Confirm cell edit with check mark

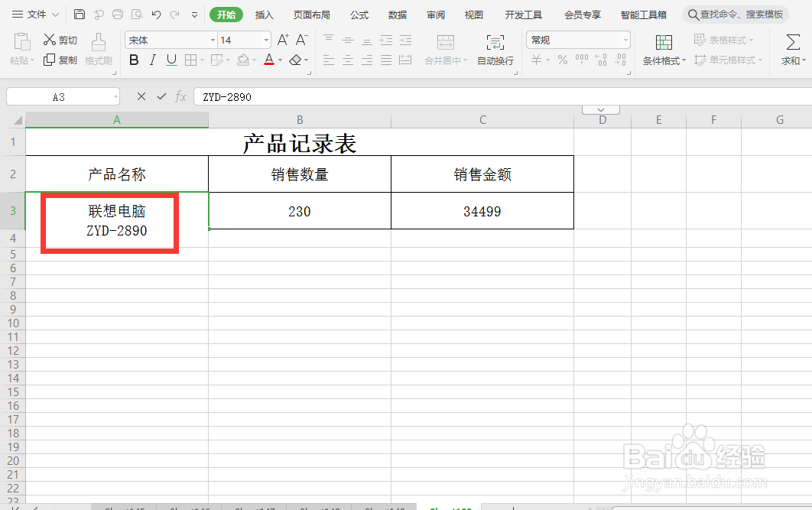tap(161, 96)
